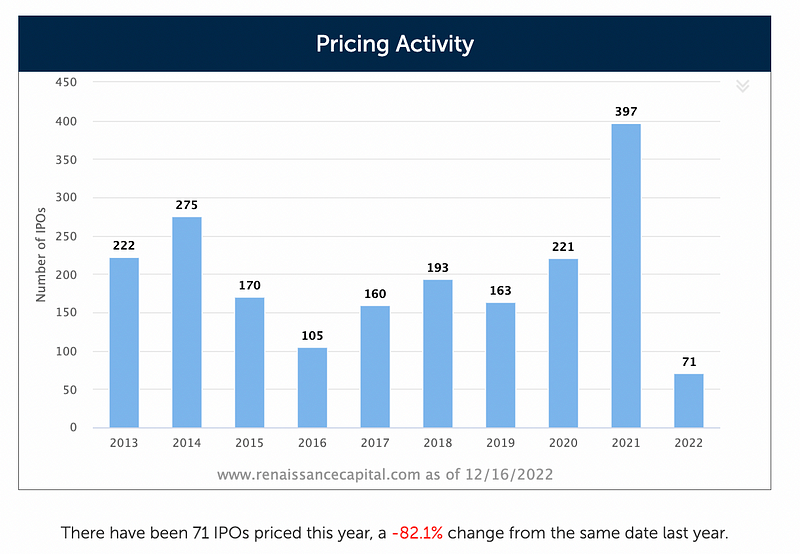Click the 450 y-axis tick label
The width and height of the screenshot is (800, 554).
click(x=66, y=82)
